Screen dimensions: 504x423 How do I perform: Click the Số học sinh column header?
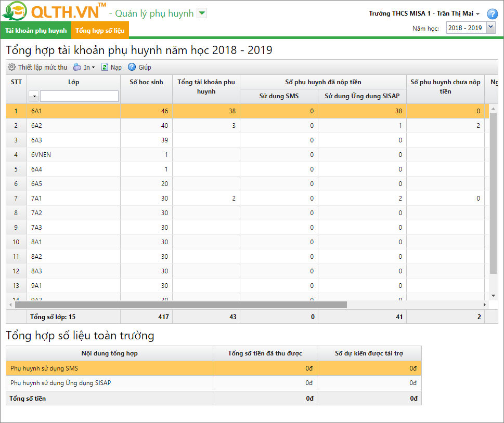pyautogui.click(x=146, y=82)
